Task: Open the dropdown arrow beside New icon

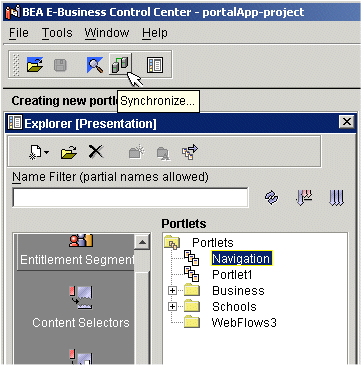Action: (x=46, y=153)
